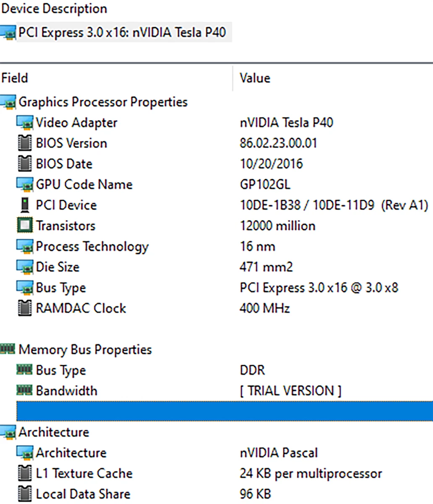Click the BIOS Version chip icon

point(25,143)
